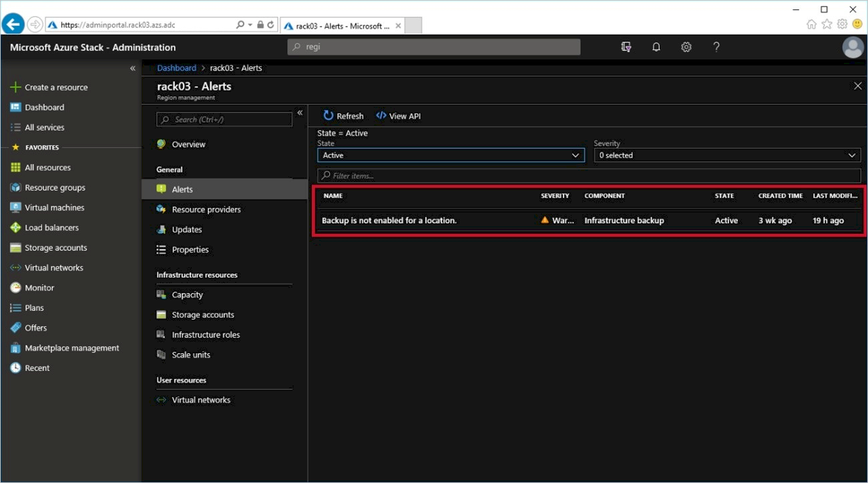The height and width of the screenshot is (483, 868).
Task: Click the warning severity icon in alert row
Action: coord(545,220)
